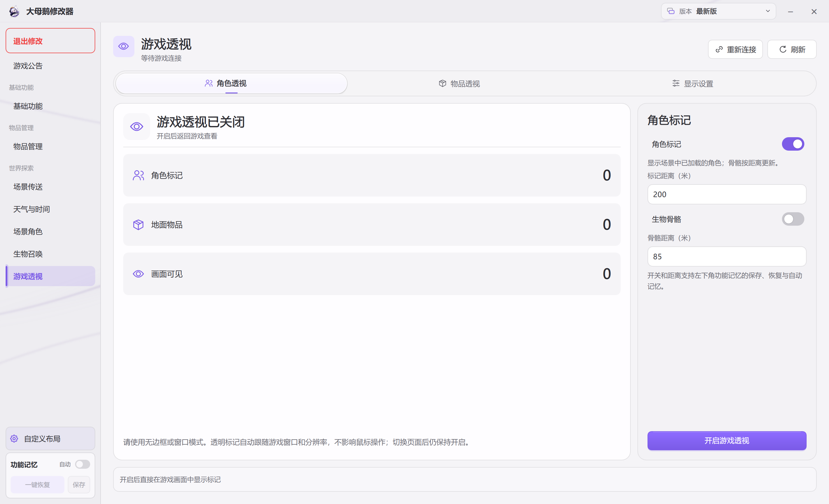This screenshot has width=829, height=504.
Task: Click the 开启后返回游戏查看 subtitle text
Action: click(x=187, y=136)
